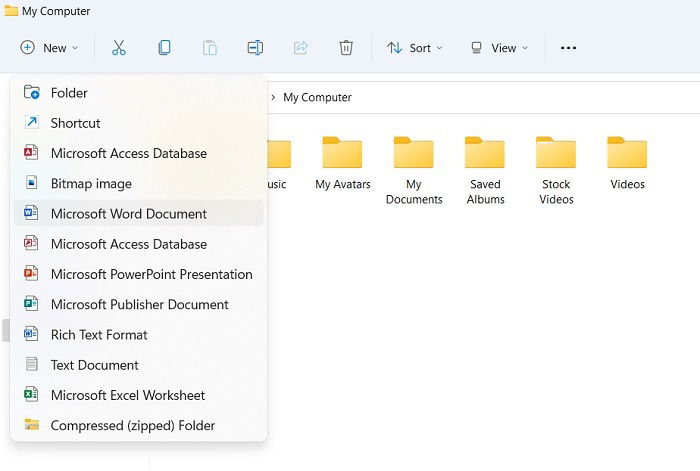Open the Sort dropdown
Screen dimensions: 700x471
415,48
